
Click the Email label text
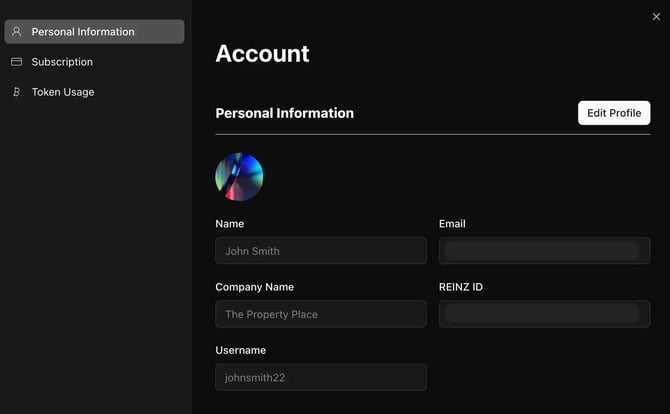click(x=452, y=224)
